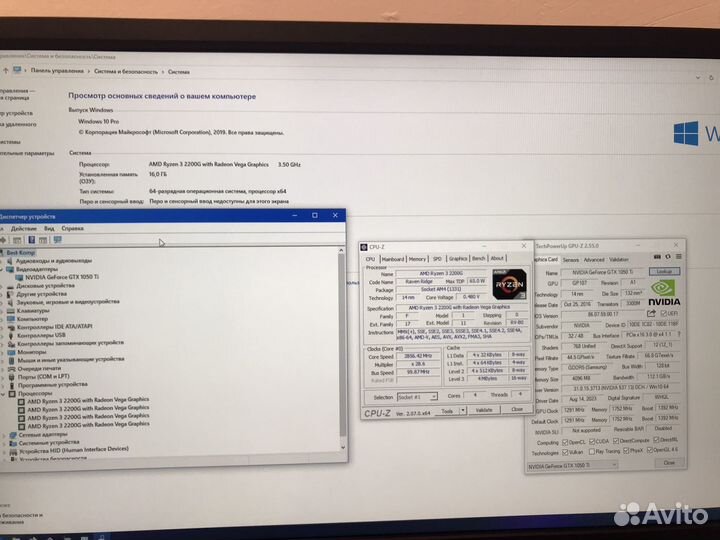Open the Advanced tab in GPU-Z
This screenshot has width=720, height=540.
pos(593,260)
